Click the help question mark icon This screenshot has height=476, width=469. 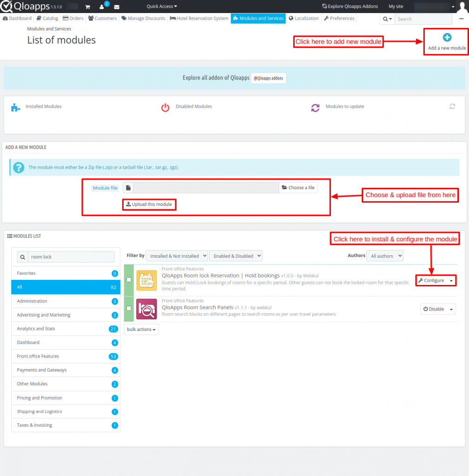click(19, 167)
